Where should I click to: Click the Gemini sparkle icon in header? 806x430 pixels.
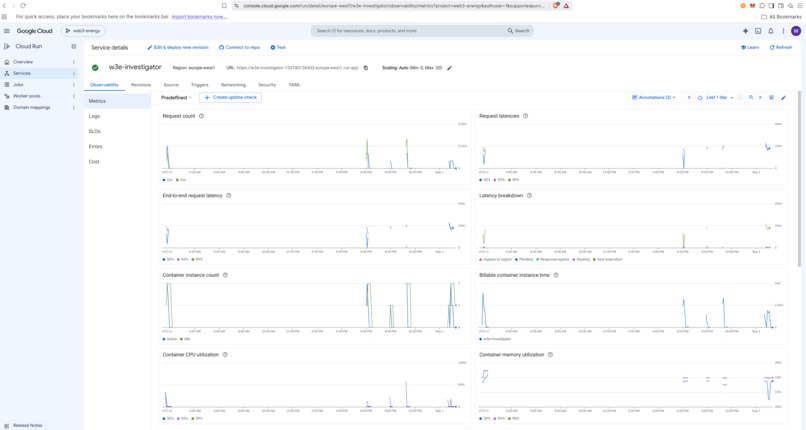coord(745,31)
